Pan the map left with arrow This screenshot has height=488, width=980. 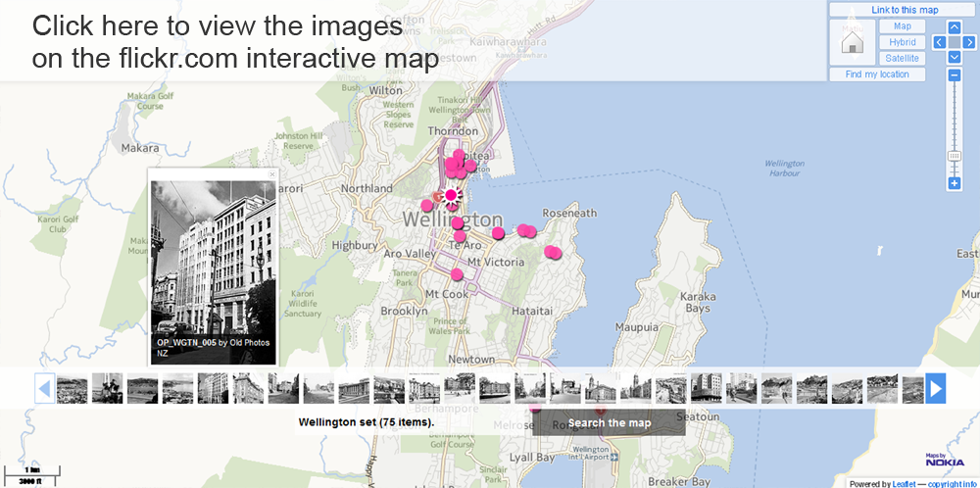[939, 42]
